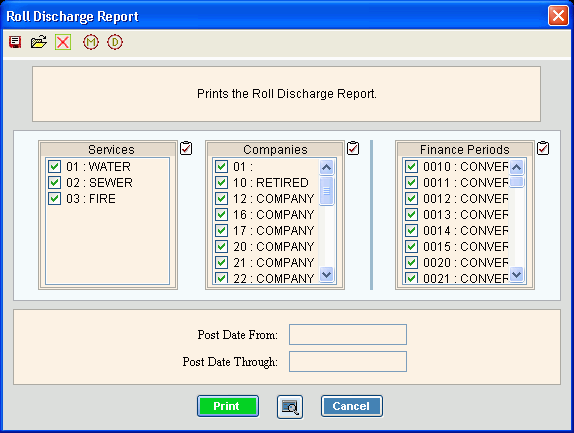Uncheck the 02 : SEWER service

click(x=55, y=182)
